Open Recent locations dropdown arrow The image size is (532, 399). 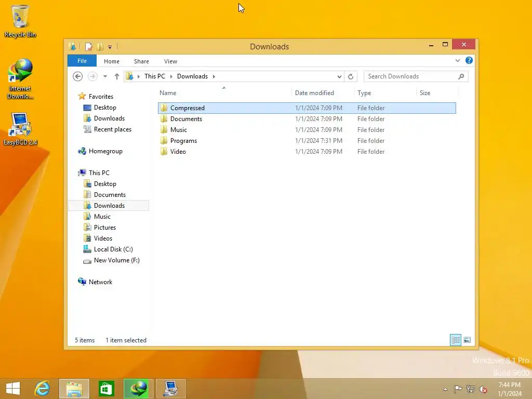[105, 77]
